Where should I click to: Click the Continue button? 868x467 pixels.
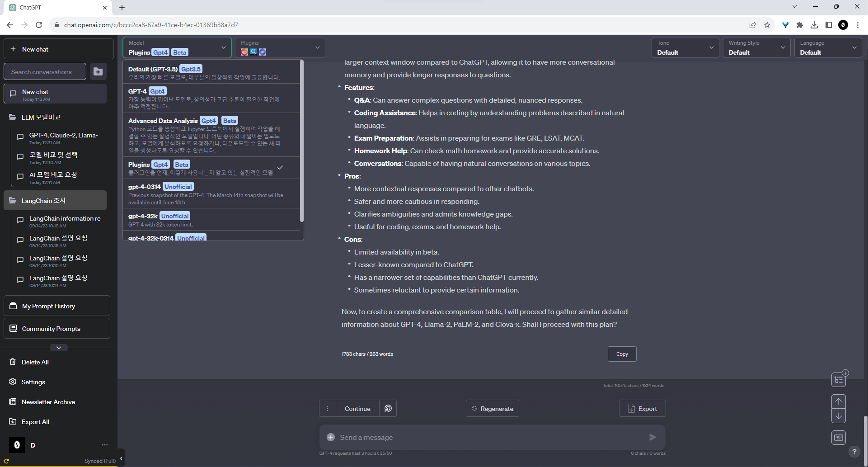(357, 408)
